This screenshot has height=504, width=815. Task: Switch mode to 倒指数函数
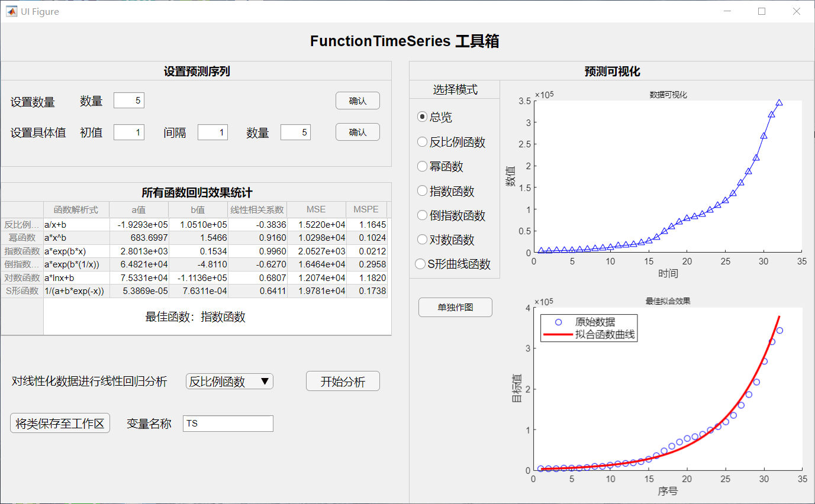(x=423, y=215)
